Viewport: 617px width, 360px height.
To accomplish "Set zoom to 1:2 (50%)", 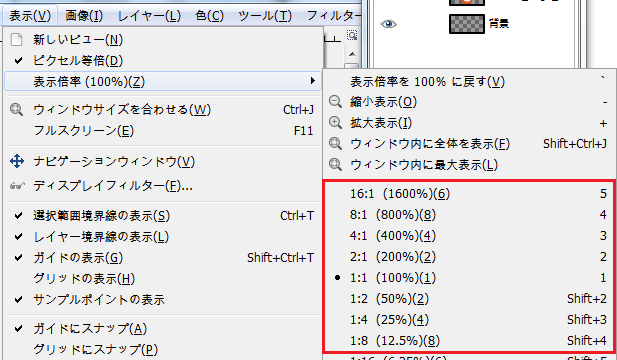I will tap(469, 299).
